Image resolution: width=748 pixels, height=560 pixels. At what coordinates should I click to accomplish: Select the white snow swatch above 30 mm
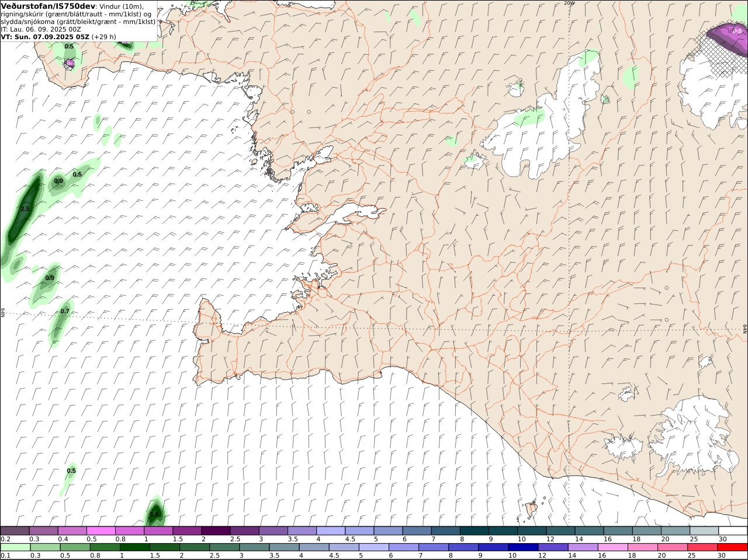coord(733,530)
